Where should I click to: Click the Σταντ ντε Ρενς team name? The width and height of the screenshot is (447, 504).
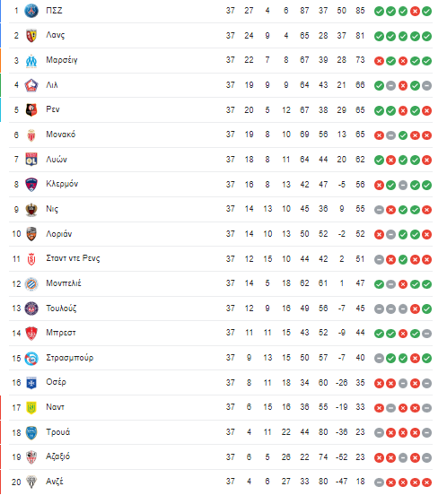click(73, 258)
